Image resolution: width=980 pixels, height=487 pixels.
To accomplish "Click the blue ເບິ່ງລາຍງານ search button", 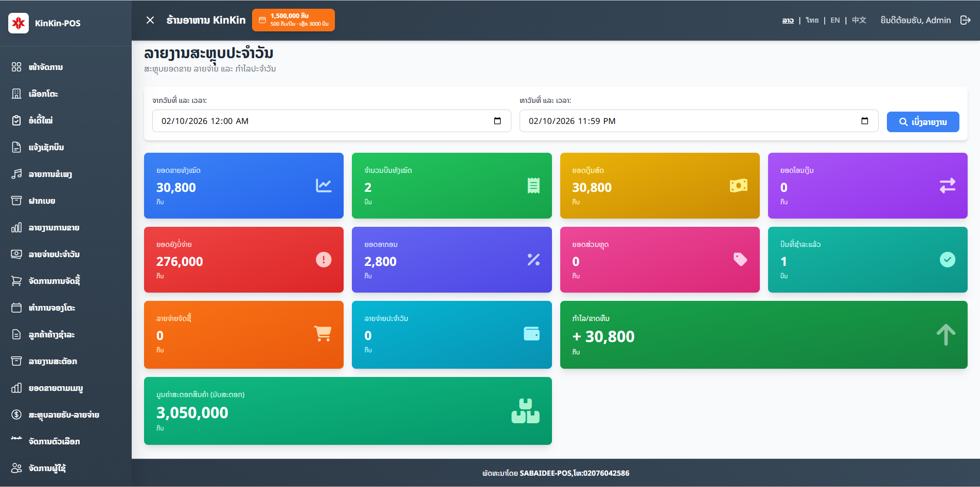I will [x=922, y=122].
